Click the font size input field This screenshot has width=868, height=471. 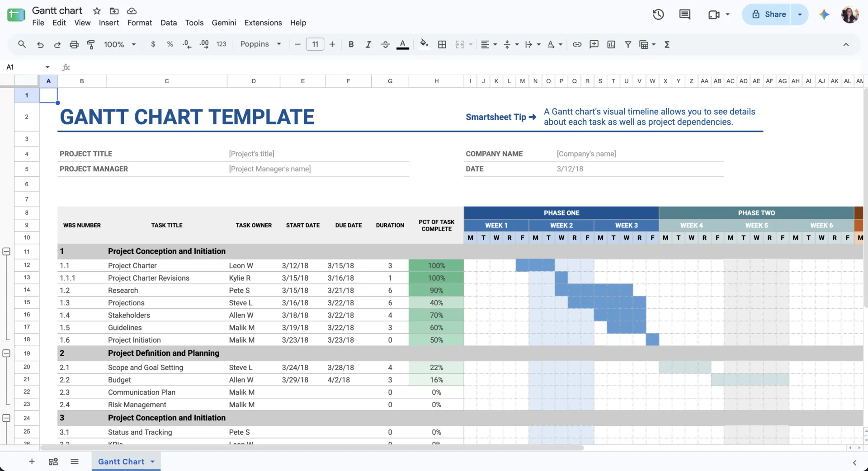point(315,44)
